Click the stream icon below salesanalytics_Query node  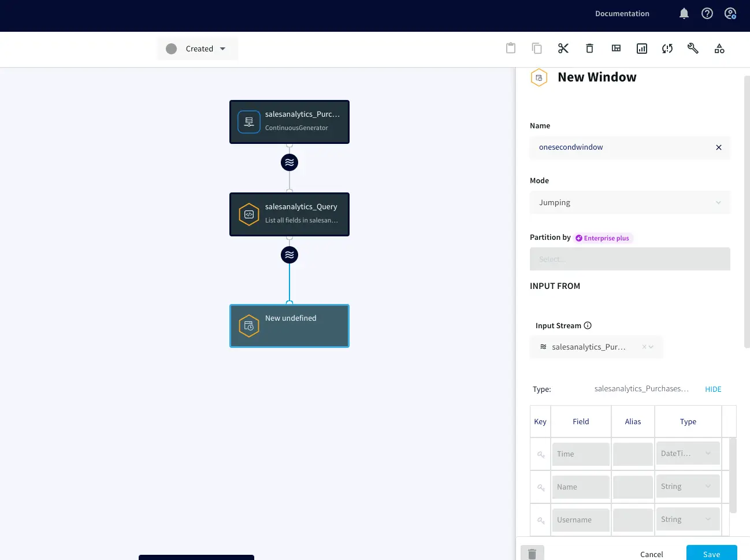click(289, 255)
